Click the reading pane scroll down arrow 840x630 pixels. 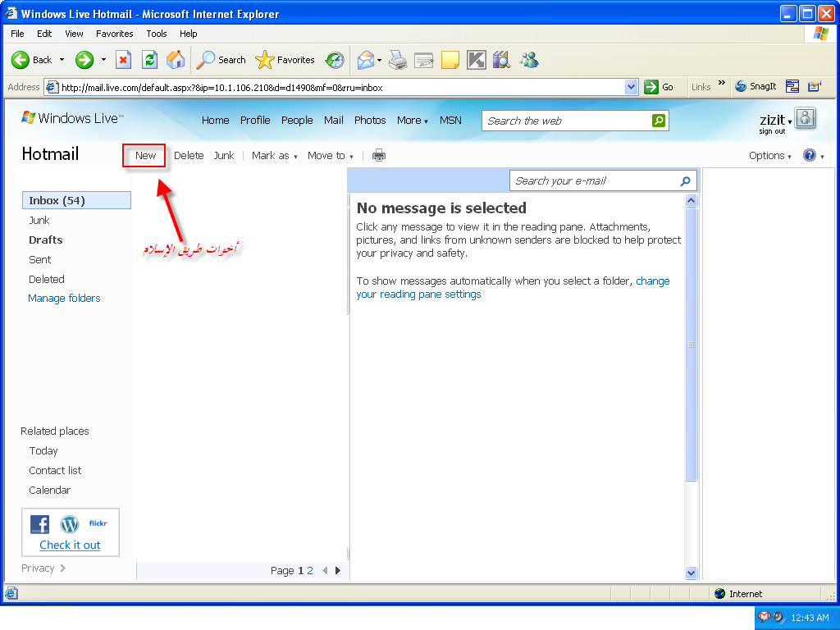point(691,573)
